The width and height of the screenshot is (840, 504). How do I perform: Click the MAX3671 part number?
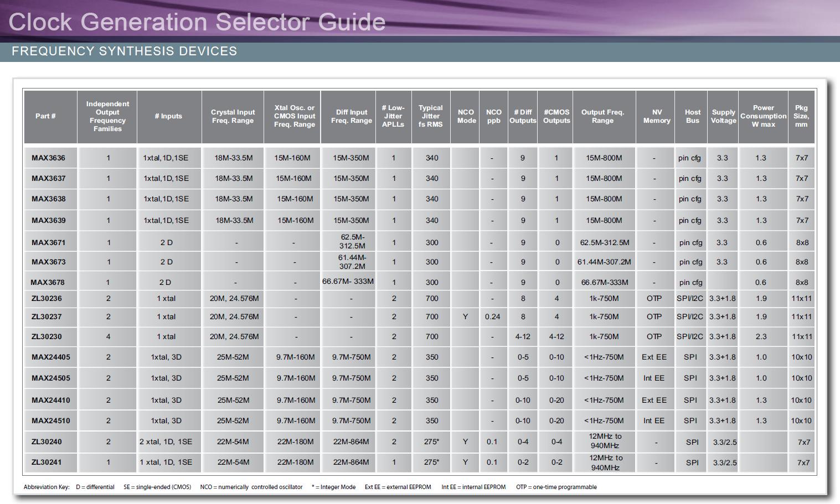click(48, 242)
